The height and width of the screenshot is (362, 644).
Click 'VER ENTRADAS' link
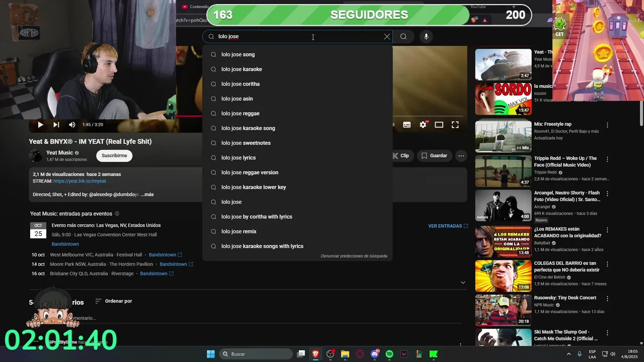pyautogui.click(x=448, y=226)
